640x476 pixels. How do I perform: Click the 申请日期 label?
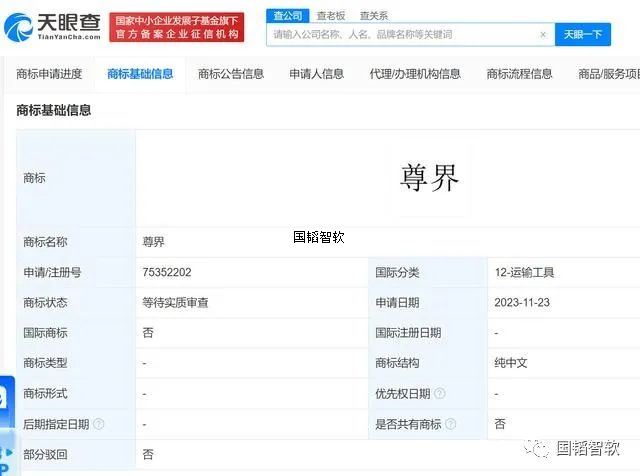397,303
